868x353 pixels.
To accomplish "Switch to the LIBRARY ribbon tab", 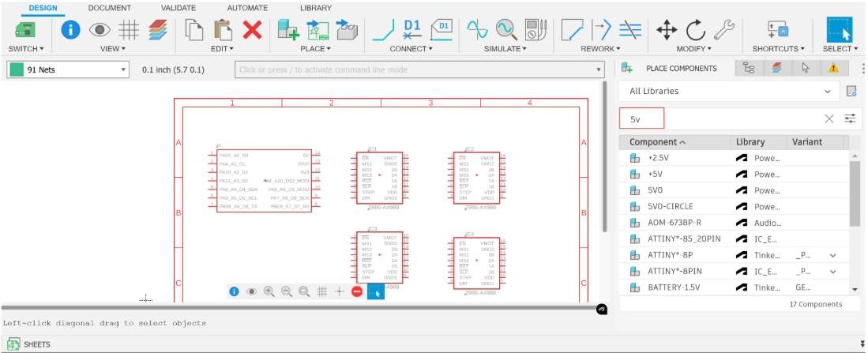I will [316, 8].
